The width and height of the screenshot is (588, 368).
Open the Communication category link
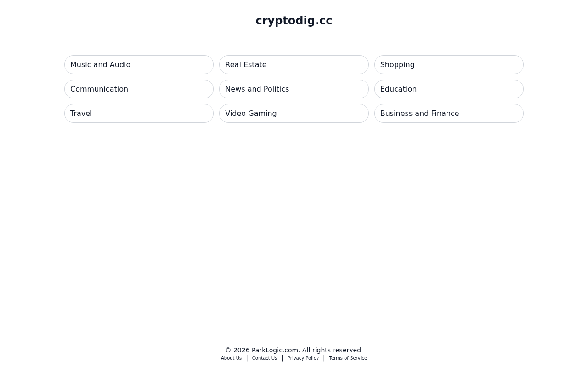pyautogui.click(x=139, y=89)
